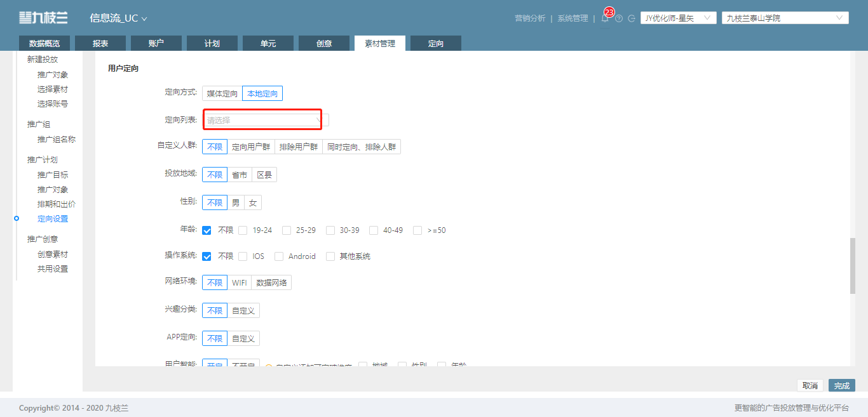Click the 九枝兰 logo
The width and height of the screenshot is (868, 417).
tap(43, 18)
